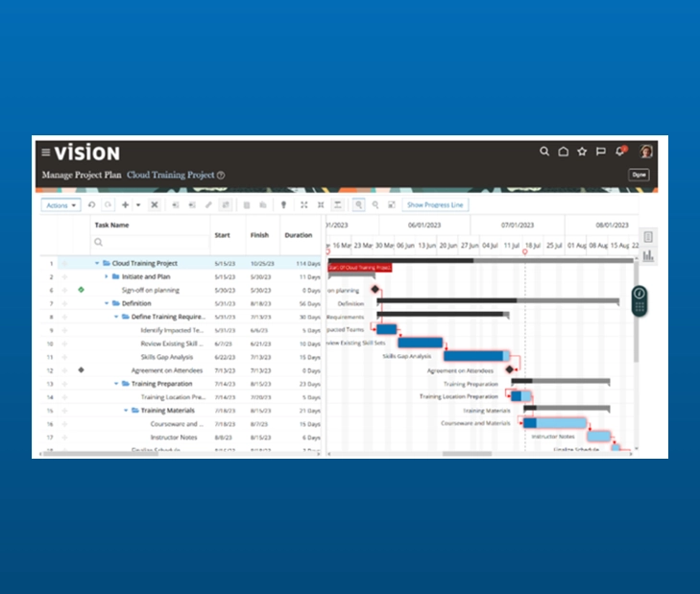Click the zoom in magnifier icon
The width and height of the screenshot is (700, 594).
(x=358, y=204)
